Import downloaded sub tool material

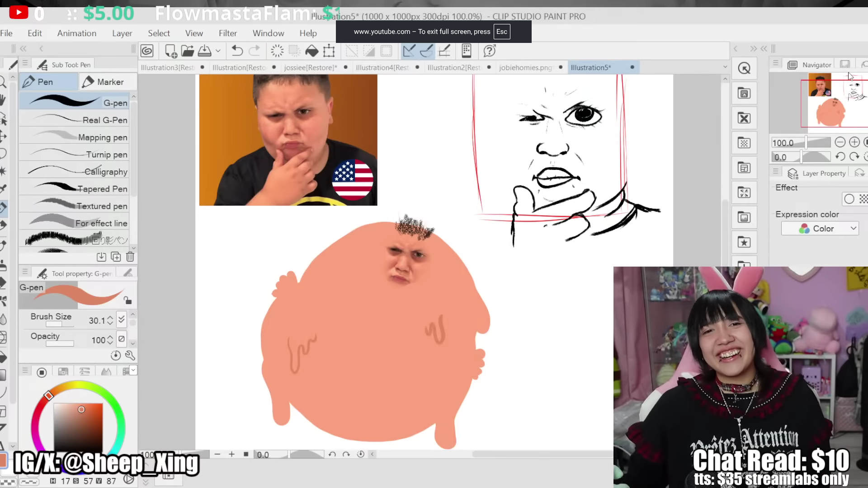(x=101, y=257)
